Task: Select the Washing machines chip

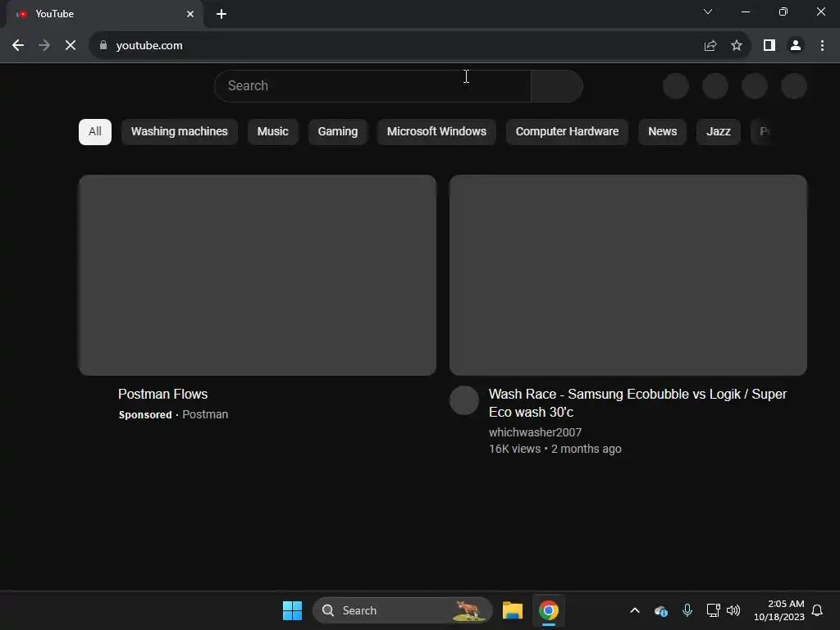Action: 180,132
